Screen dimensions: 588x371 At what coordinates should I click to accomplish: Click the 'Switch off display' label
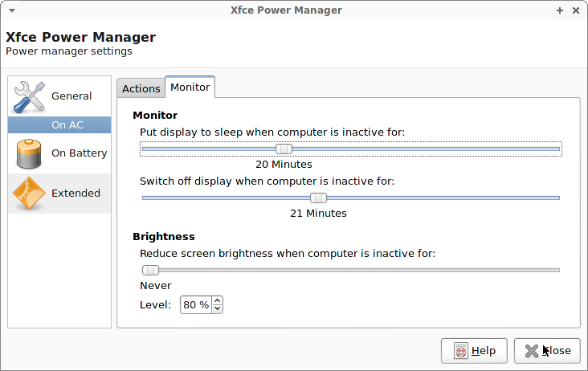[267, 181]
